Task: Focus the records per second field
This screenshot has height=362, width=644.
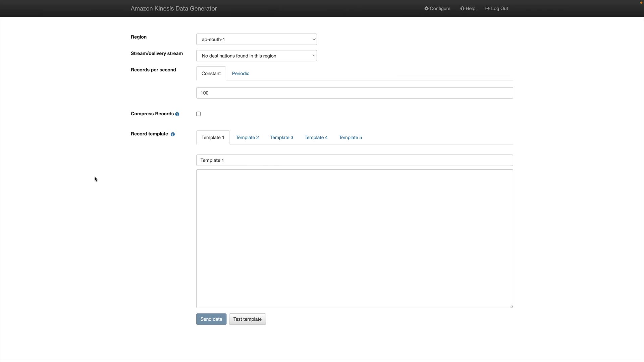Action: [x=354, y=93]
